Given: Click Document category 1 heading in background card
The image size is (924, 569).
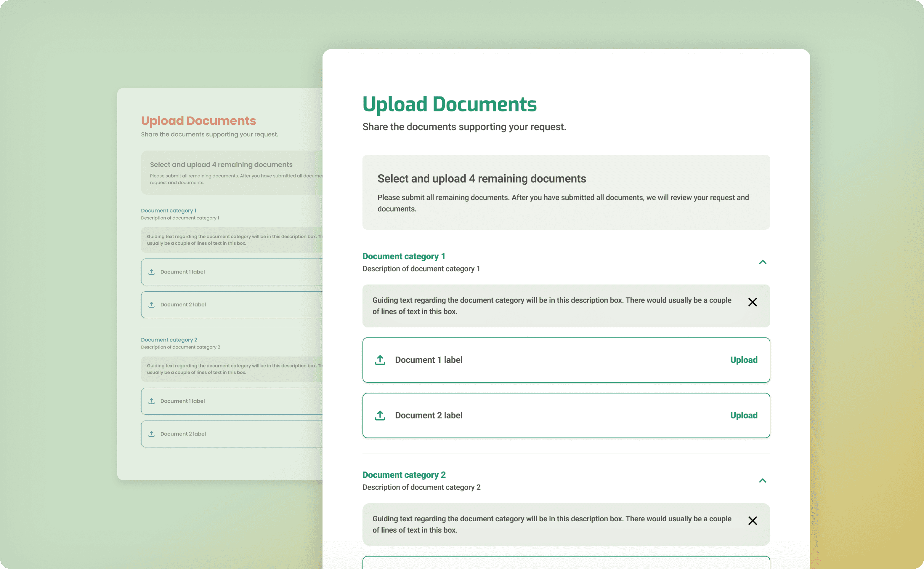Looking at the screenshot, I should click(169, 211).
